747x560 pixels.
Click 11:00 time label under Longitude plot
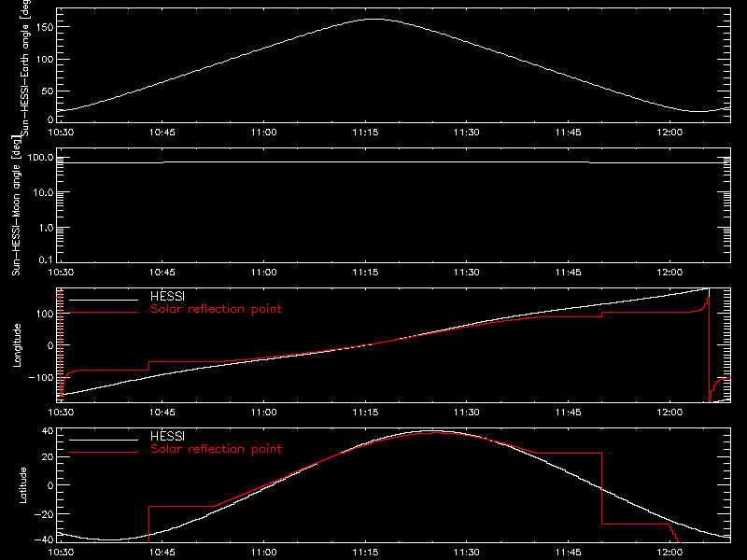[264, 413]
